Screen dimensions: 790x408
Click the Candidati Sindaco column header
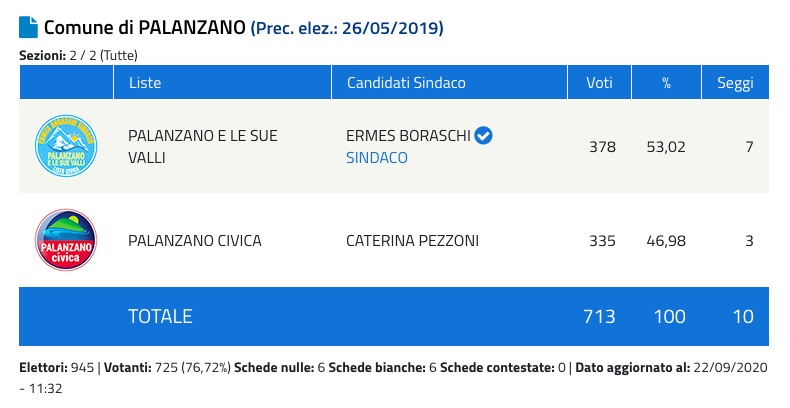click(406, 82)
